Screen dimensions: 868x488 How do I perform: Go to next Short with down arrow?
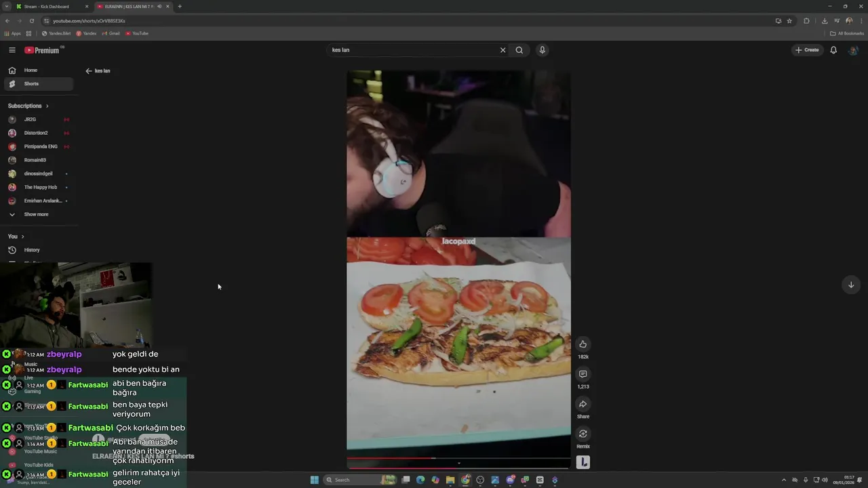(851, 285)
